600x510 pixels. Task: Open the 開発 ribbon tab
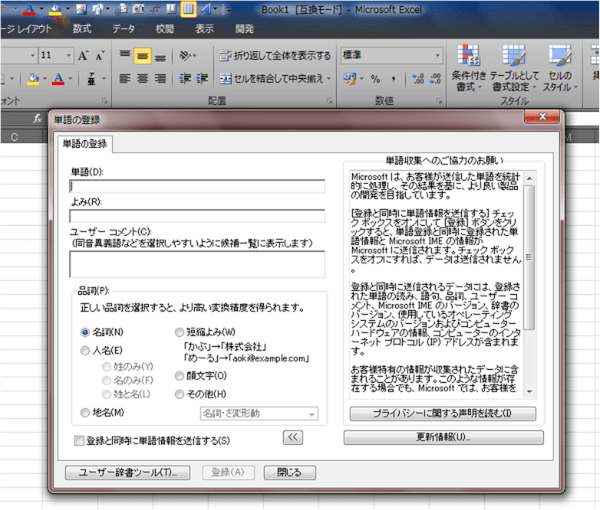coord(245,29)
